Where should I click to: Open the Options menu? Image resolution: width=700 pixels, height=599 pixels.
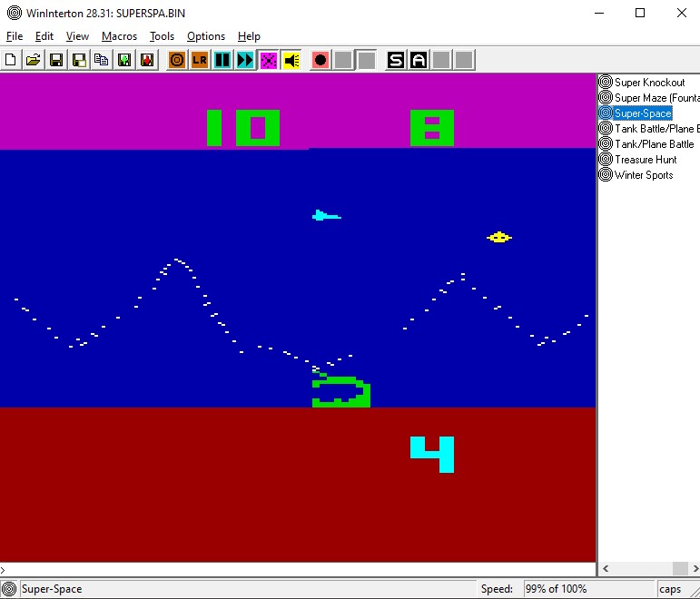[x=206, y=36]
